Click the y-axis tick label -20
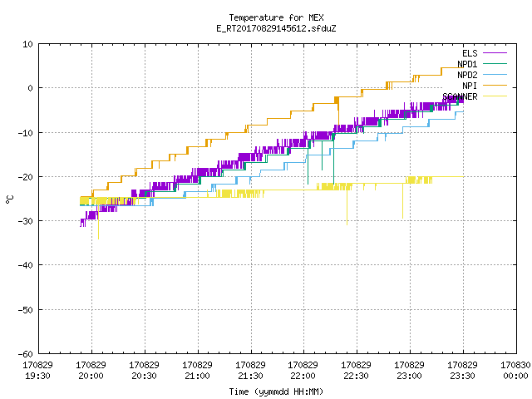The image size is (532, 399). pos(26,177)
